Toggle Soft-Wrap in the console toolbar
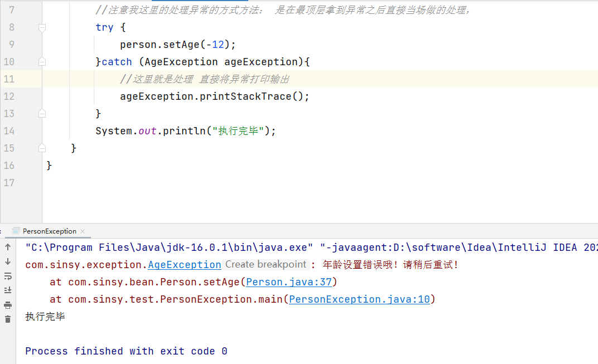Viewport: 598px width, 364px height. point(8,276)
